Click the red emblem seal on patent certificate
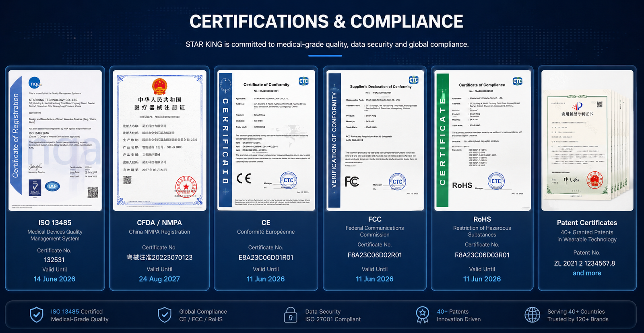644x333 pixels. 594,179
